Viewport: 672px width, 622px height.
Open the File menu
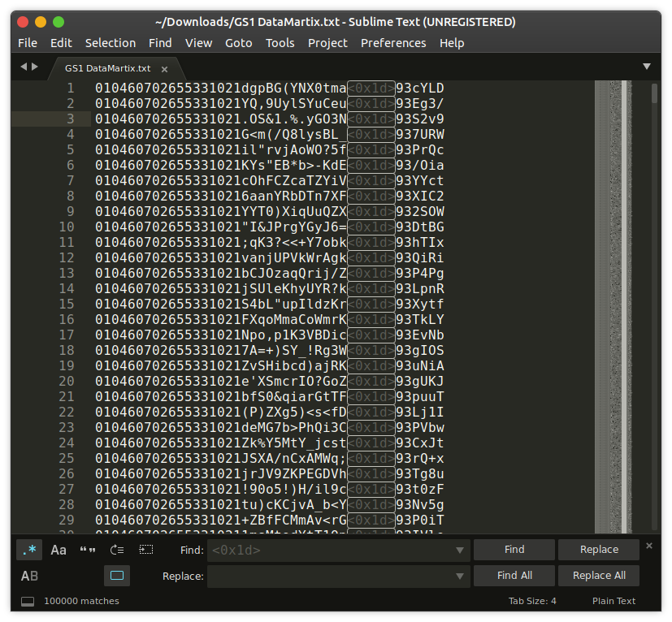click(28, 43)
